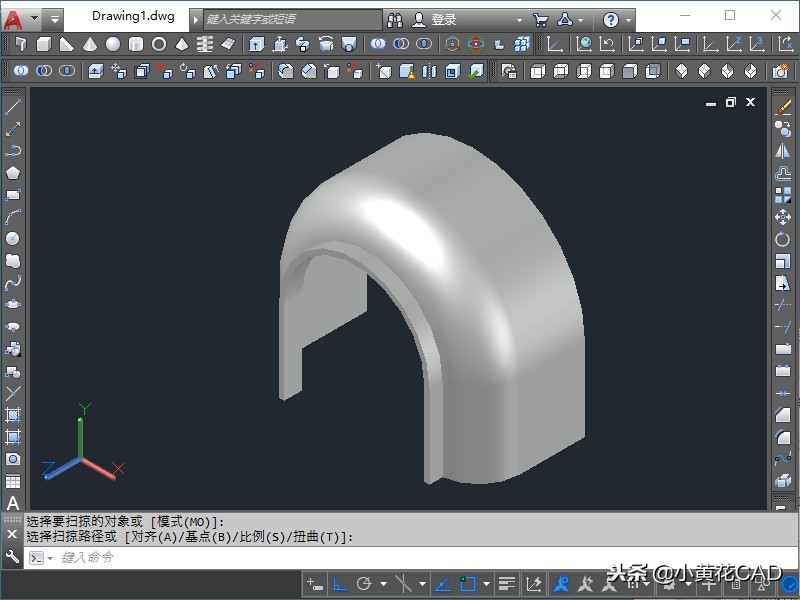800x600 pixels.
Task: Close the command line panel
Action: point(12,534)
